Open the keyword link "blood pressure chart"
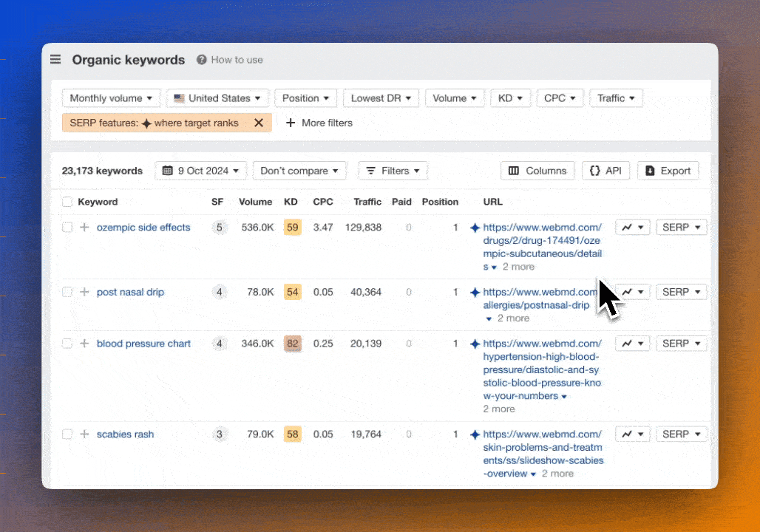The width and height of the screenshot is (760, 532). [143, 343]
